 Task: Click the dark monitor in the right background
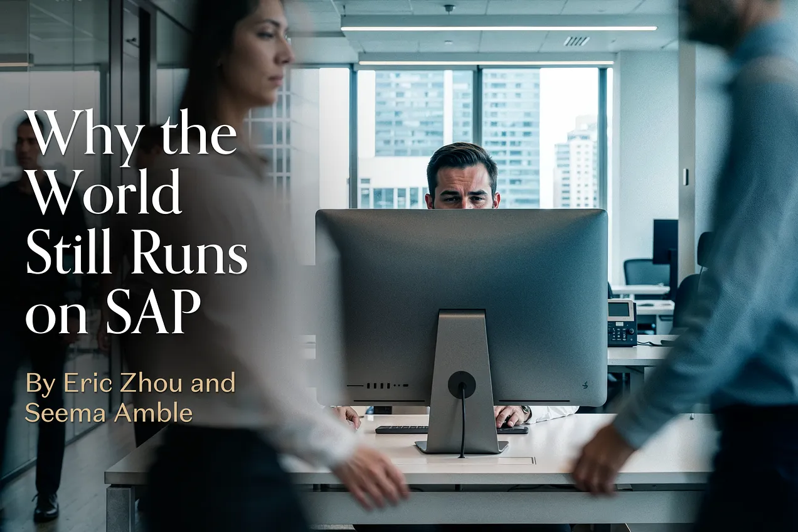[665, 242]
